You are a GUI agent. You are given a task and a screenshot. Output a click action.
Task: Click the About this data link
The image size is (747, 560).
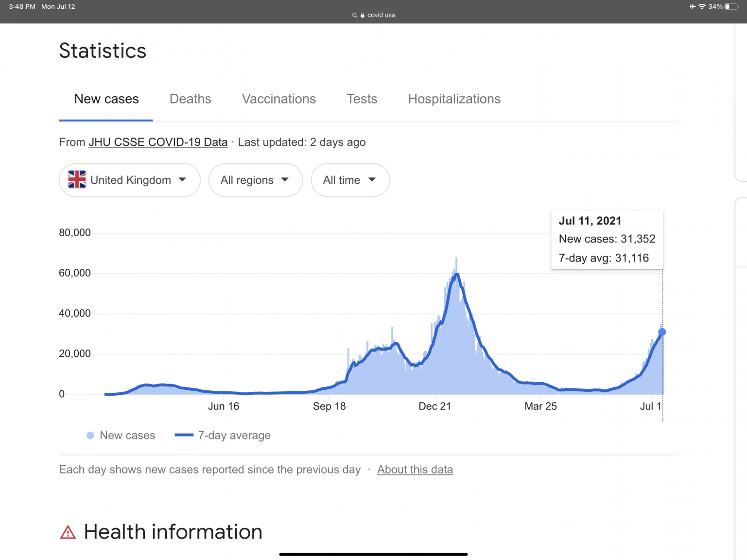coord(415,470)
